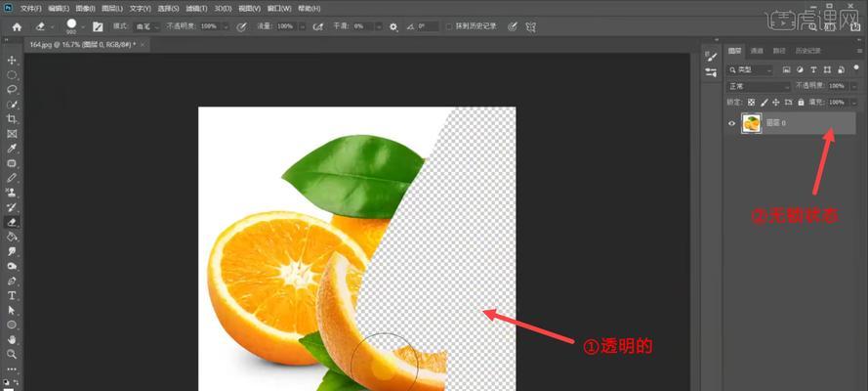Select the History Brush tool
Image resolution: width=868 pixels, height=391 pixels.
tap(12, 207)
